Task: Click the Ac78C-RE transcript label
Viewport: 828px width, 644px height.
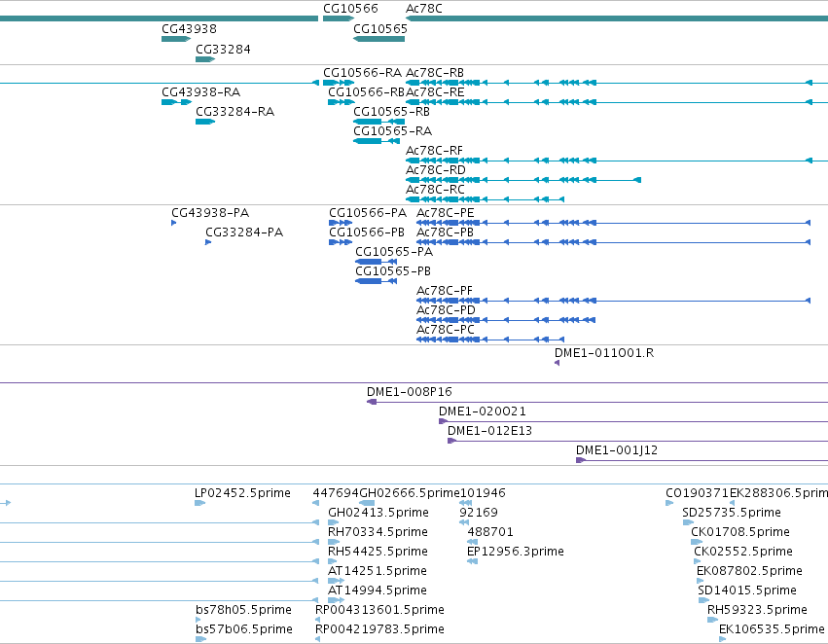Action: pos(435,91)
